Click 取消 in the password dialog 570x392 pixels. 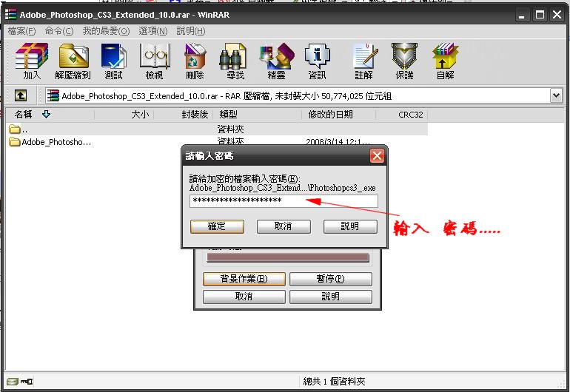tap(284, 226)
